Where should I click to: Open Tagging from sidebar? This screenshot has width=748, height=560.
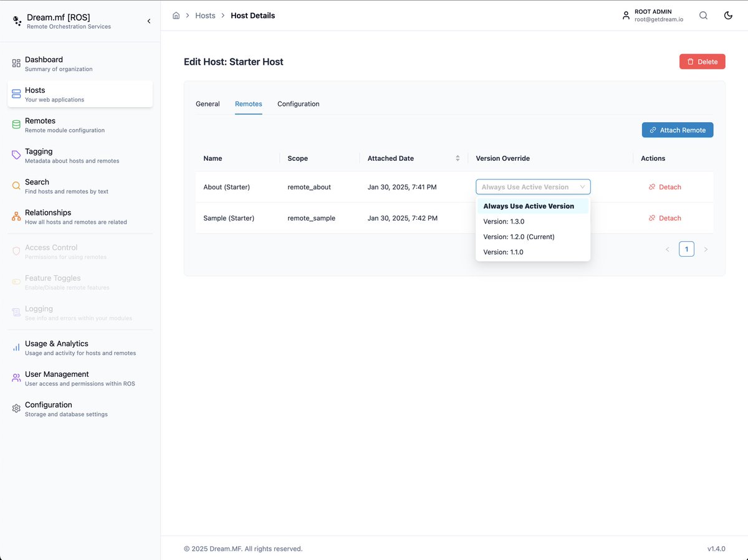[80, 155]
